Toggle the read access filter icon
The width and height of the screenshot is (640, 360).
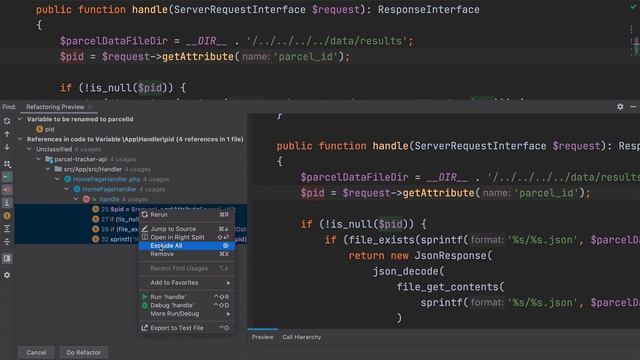(x=7, y=177)
